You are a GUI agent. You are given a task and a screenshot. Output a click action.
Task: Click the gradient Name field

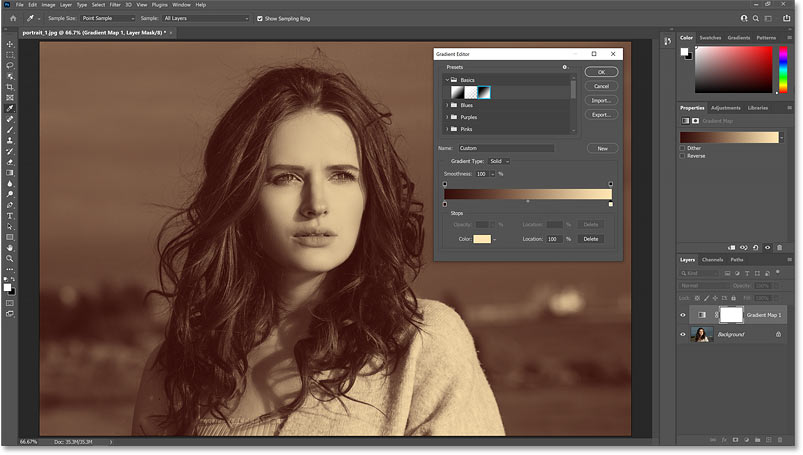506,148
